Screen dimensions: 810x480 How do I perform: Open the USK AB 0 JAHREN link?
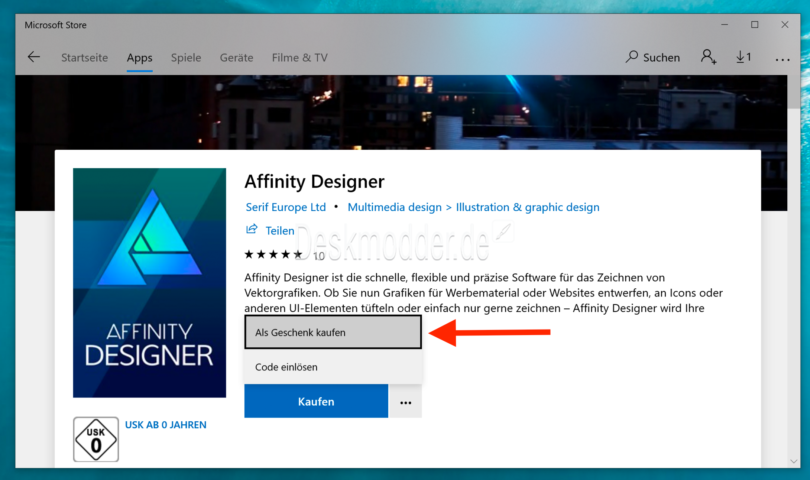166,425
